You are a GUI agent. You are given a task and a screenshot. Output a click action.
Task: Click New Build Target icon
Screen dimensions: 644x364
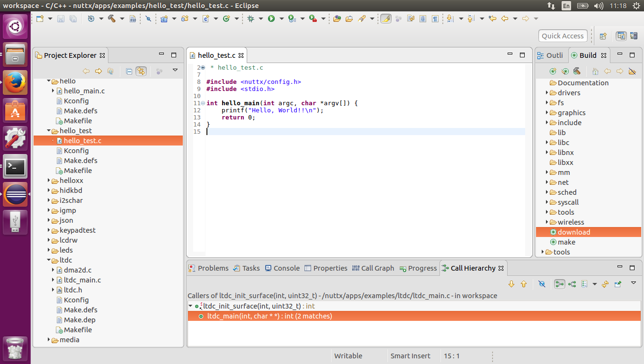553,71
